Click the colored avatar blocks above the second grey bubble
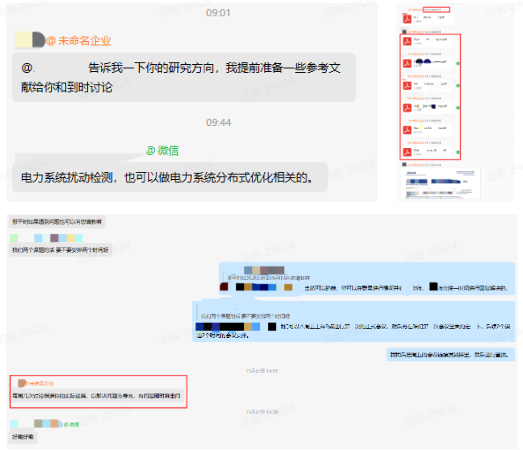The width and height of the screenshot is (523, 450). click(x=46, y=238)
